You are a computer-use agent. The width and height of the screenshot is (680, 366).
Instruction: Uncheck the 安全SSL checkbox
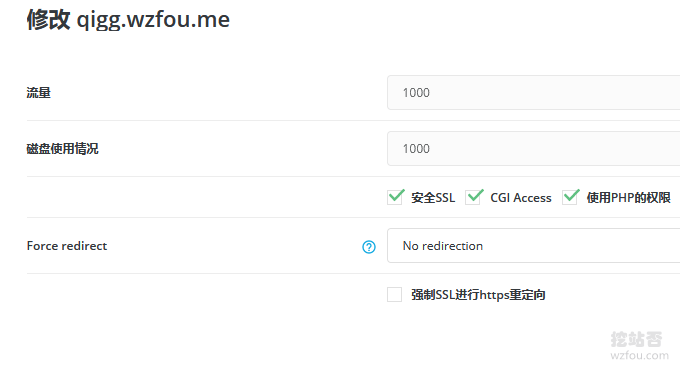(395, 197)
